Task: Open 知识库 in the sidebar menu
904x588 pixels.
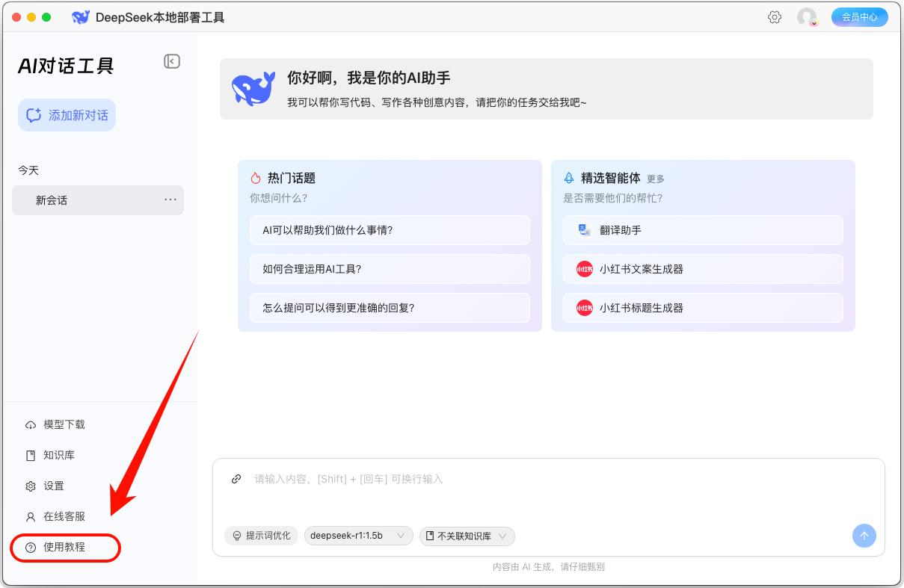Action: pyautogui.click(x=59, y=455)
